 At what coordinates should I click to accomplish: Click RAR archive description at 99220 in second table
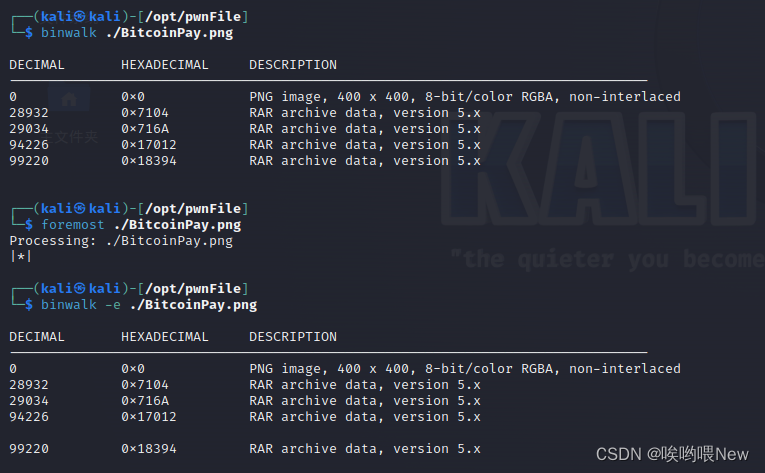pyautogui.click(x=365, y=449)
